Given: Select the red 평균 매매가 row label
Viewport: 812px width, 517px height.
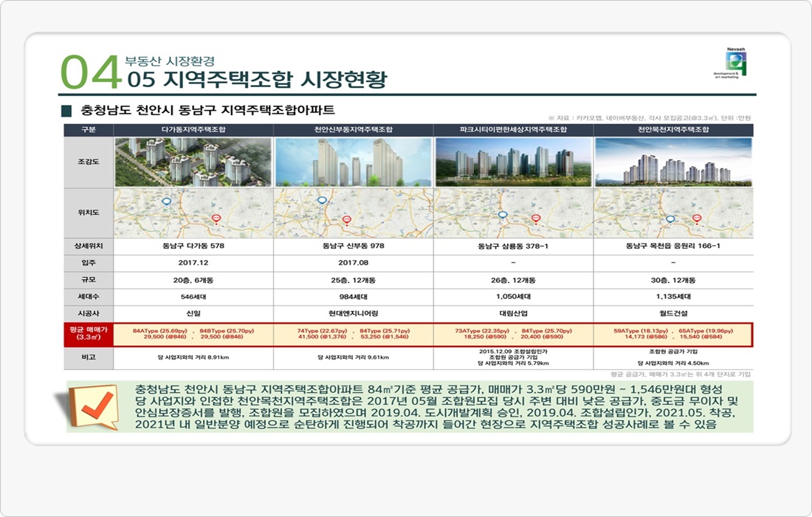Looking at the screenshot, I should pos(89,334).
